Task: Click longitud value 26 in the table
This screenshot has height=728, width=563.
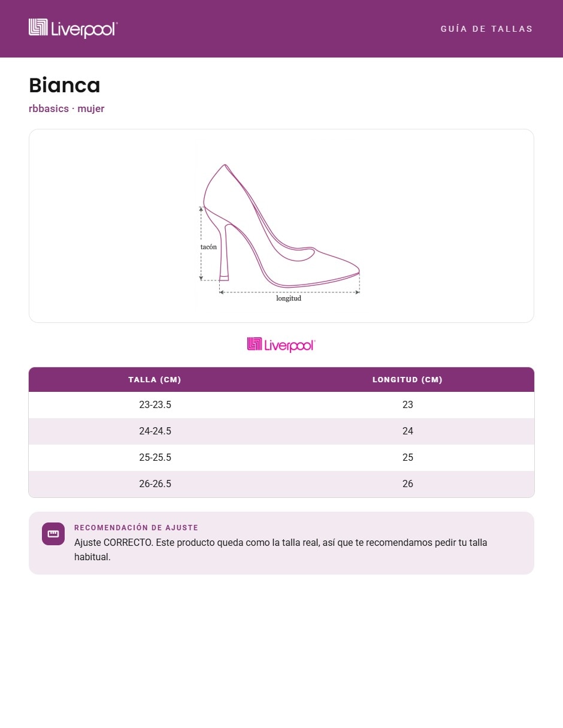Action: point(408,484)
